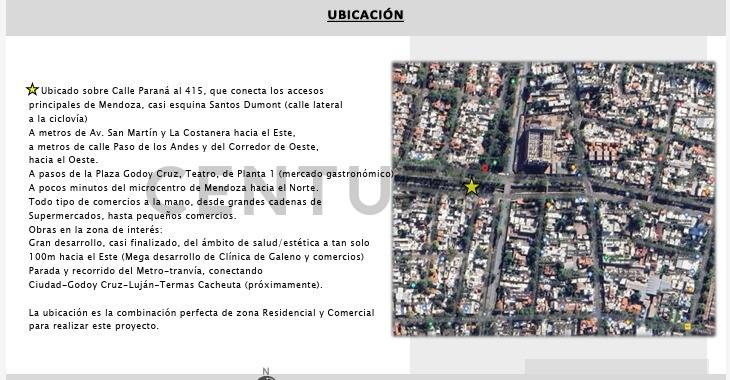
Task: Click the line "a metros de calle Paso de los Andes"
Action: (174, 147)
